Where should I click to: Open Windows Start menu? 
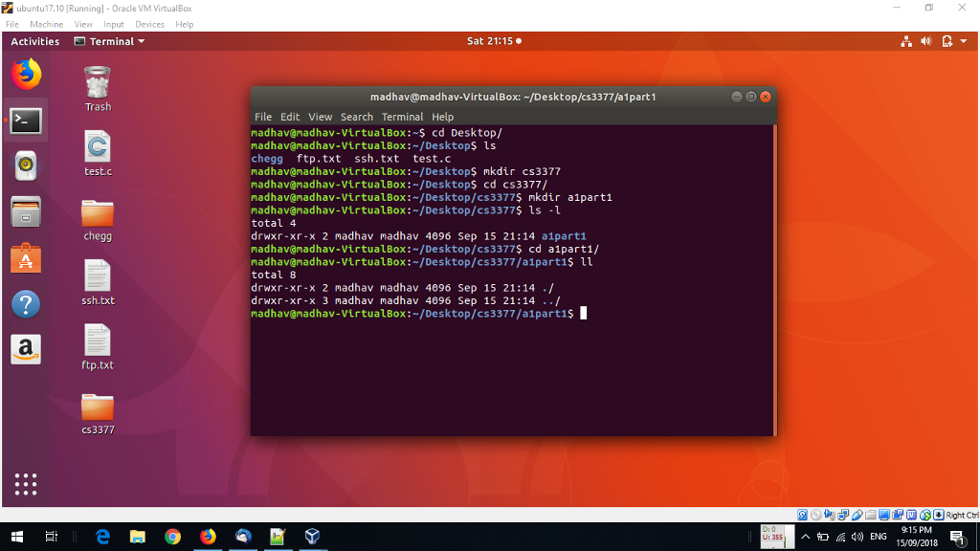pyautogui.click(x=17, y=537)
